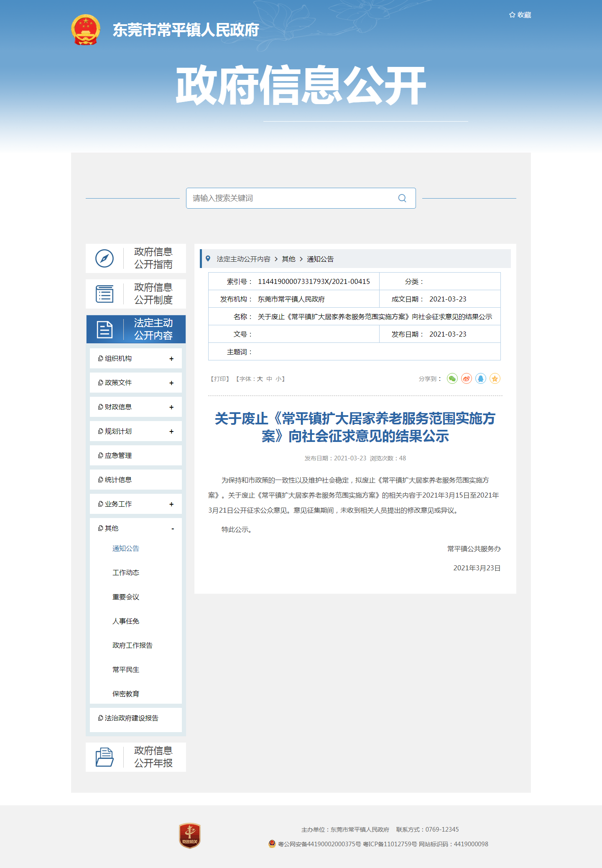This screenshot has width=602, height=868.
Task: Click the search magnifier icon
Action: coord(402,198)
